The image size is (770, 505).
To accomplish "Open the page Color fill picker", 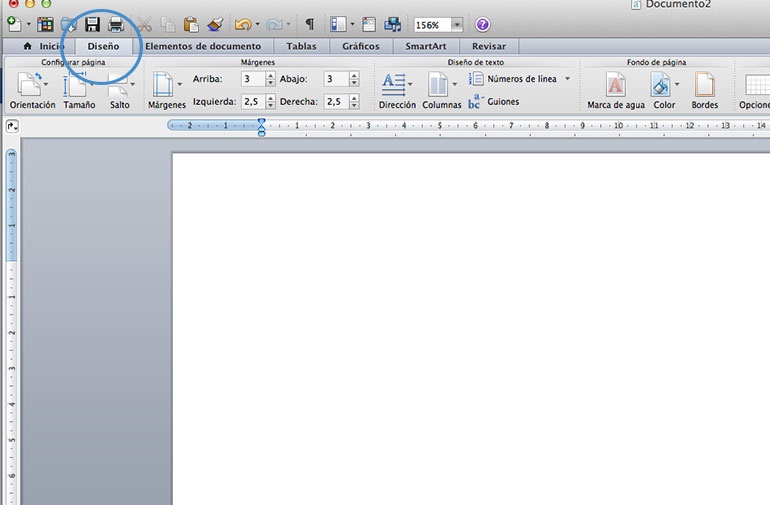I will tap(664, 90).
